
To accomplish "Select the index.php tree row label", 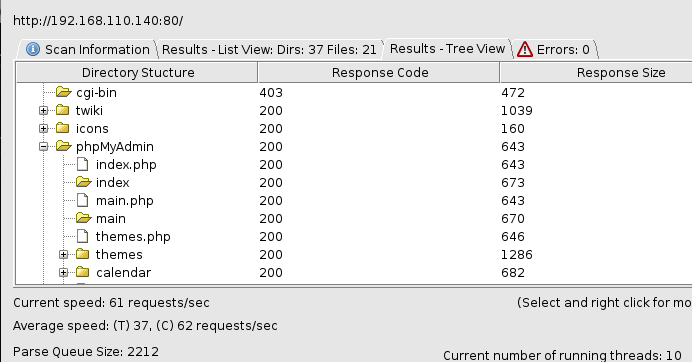I will coord(126,165).
